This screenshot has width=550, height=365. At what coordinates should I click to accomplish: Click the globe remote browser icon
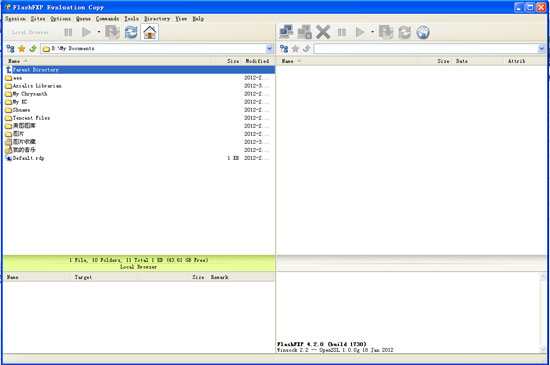pos(423,32)
